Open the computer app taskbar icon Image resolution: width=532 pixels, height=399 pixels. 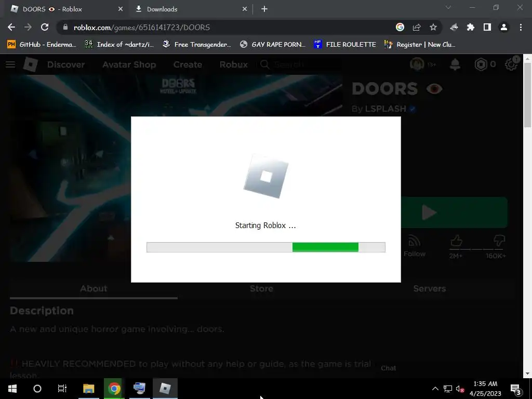[x=139, y=389]
